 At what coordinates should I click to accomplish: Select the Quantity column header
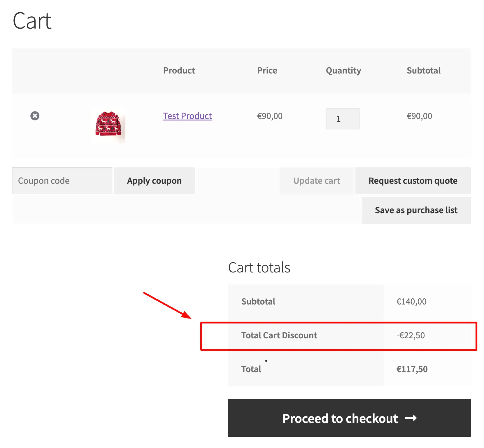pos(343,71)
